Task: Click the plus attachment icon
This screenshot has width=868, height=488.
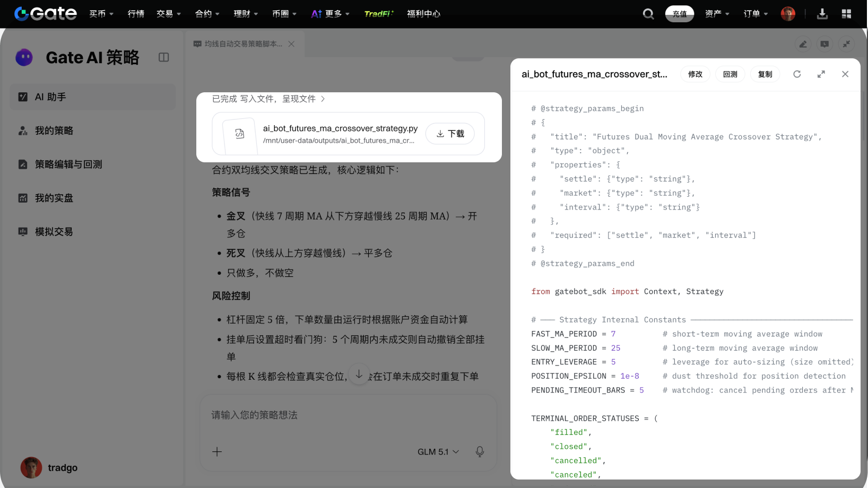Action: click(x=217, y=452)
